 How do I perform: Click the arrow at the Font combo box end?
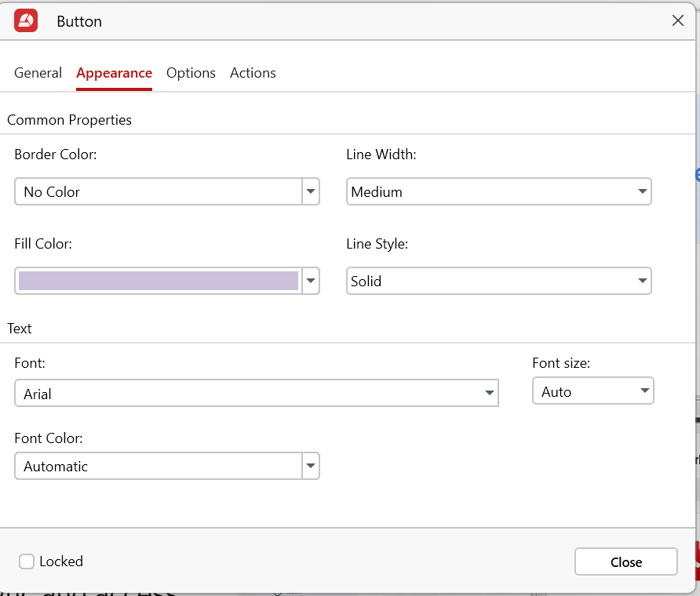tap(489, 394)
